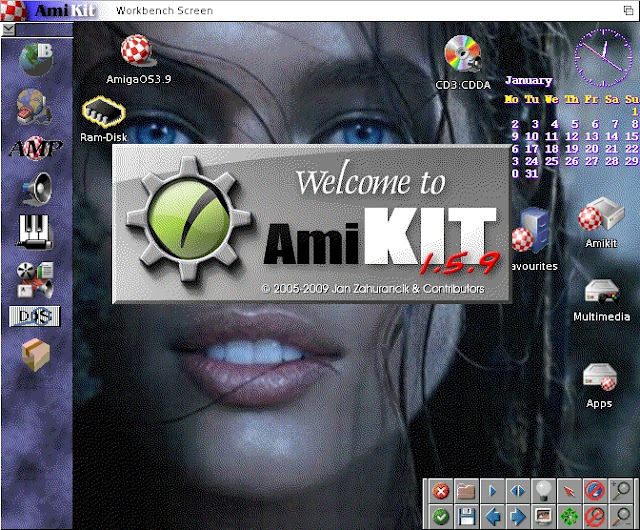This screenshot has width=640, height=530.
Task: Collapse the dock using its top arrow
Action: click(x=9, y=29)
